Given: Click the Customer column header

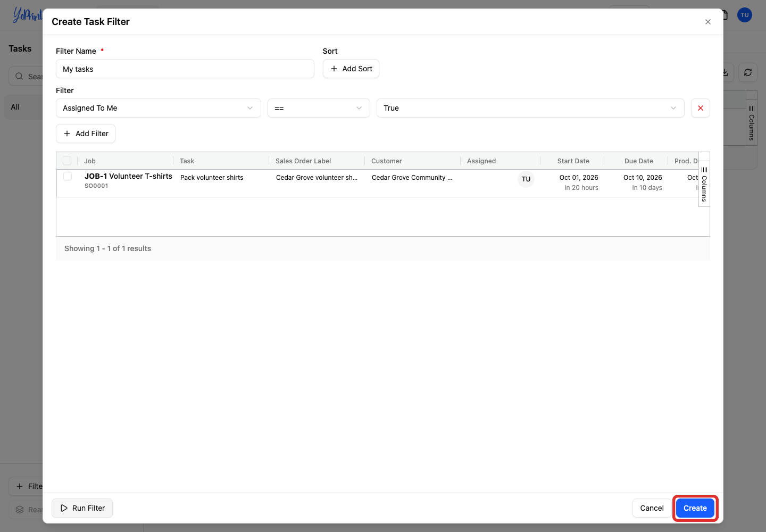Looking at the screenshot, I should tap(387, 161).
